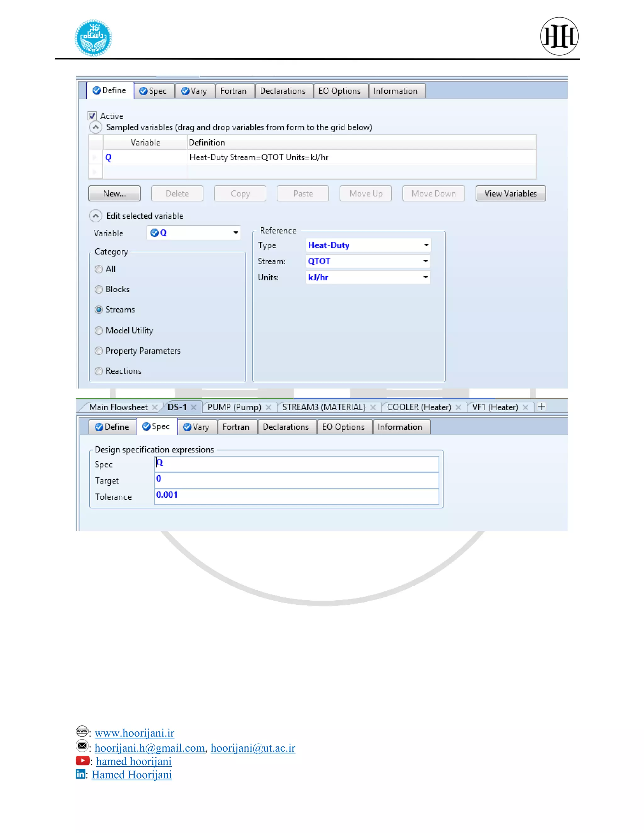The width and height of the screenshot is (644, 833).
Task: Close the DS-1 tab with its X icon
Action: (x=194, y=407)
